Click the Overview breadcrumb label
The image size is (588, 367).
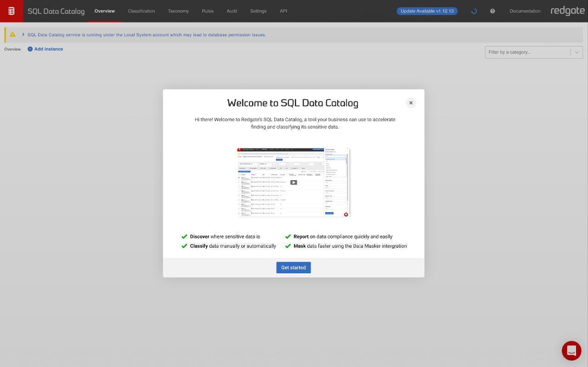tap(12, 49)
